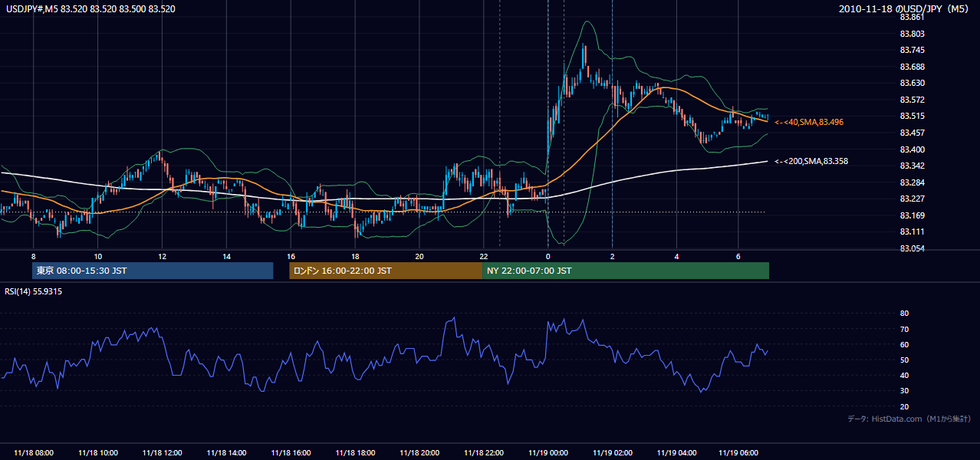The width and height of the screenshot is (980, 460).
Task: Click the 11/18 22:00 time axis label
Action: pos(484,453)
